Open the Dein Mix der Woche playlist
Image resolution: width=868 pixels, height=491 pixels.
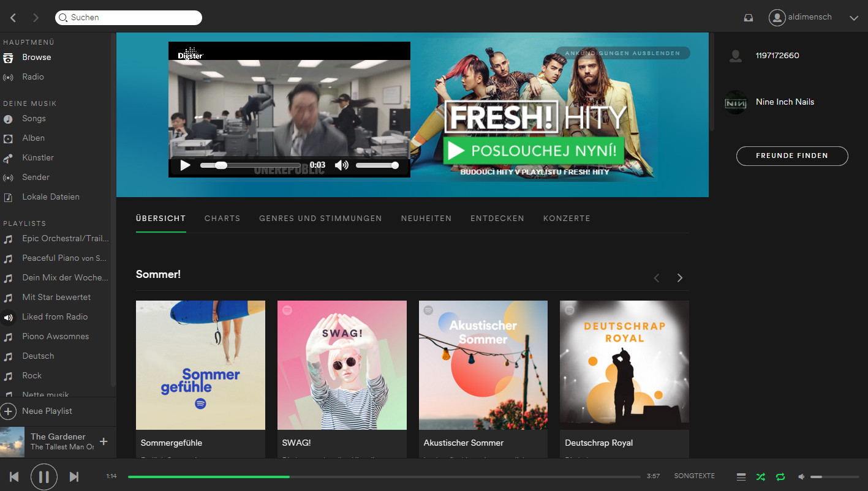[65, 278]
